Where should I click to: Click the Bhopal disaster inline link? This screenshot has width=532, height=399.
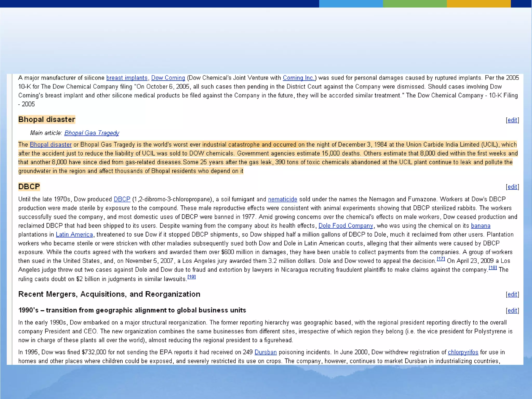click(x=51, y=145)
